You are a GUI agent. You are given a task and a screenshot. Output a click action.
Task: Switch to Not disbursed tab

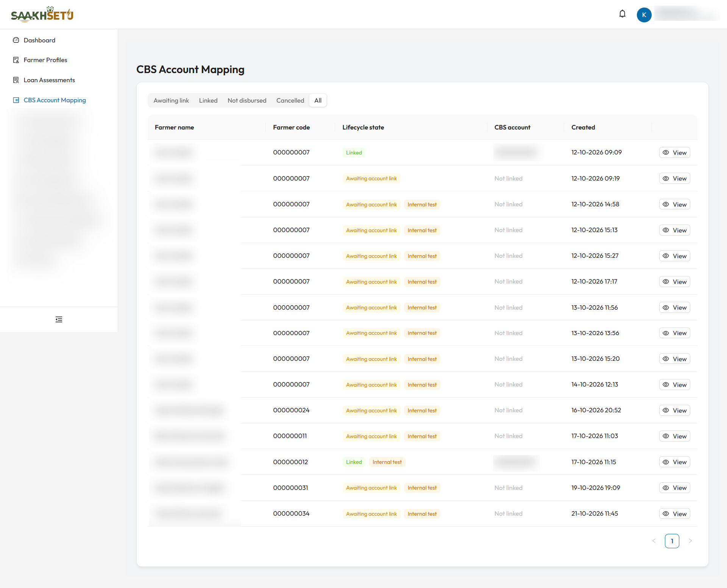pyautogui.click(x=247, y=100)
